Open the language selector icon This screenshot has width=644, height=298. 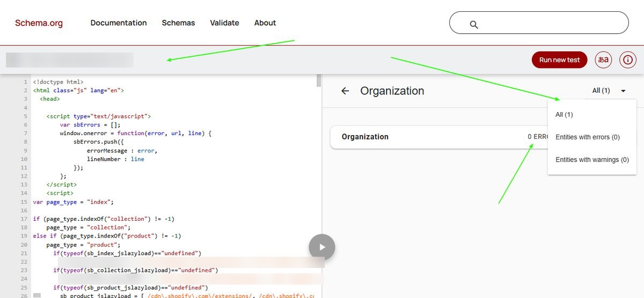pos(603,60)
